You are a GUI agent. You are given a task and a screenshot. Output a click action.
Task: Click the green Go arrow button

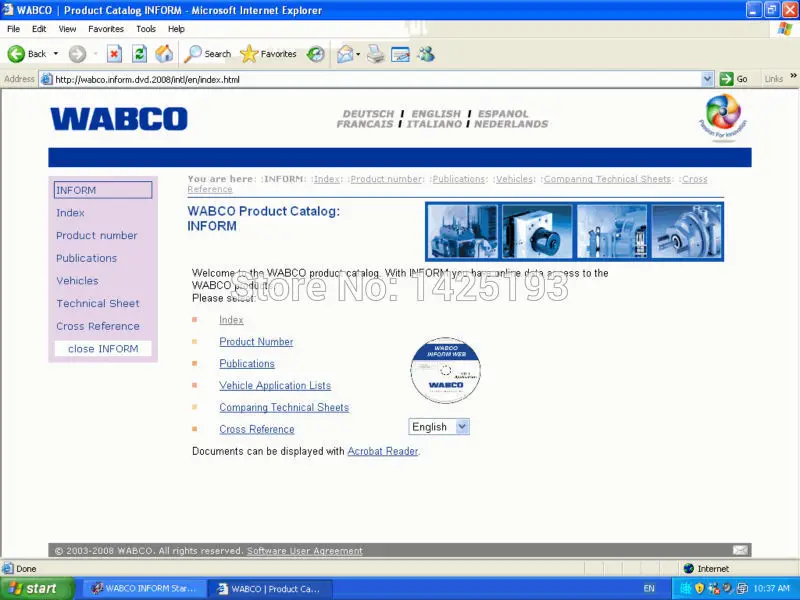coord(726,79)
